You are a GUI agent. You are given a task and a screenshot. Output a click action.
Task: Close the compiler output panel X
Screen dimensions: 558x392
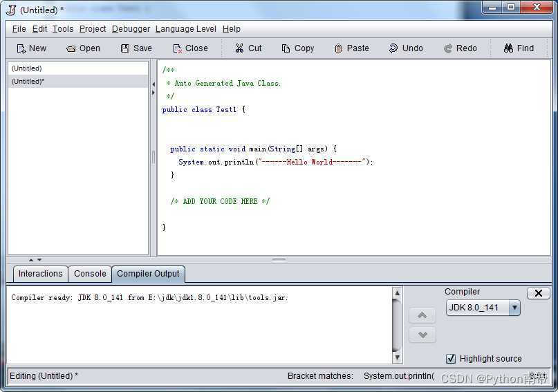click(x=539, y=293)
